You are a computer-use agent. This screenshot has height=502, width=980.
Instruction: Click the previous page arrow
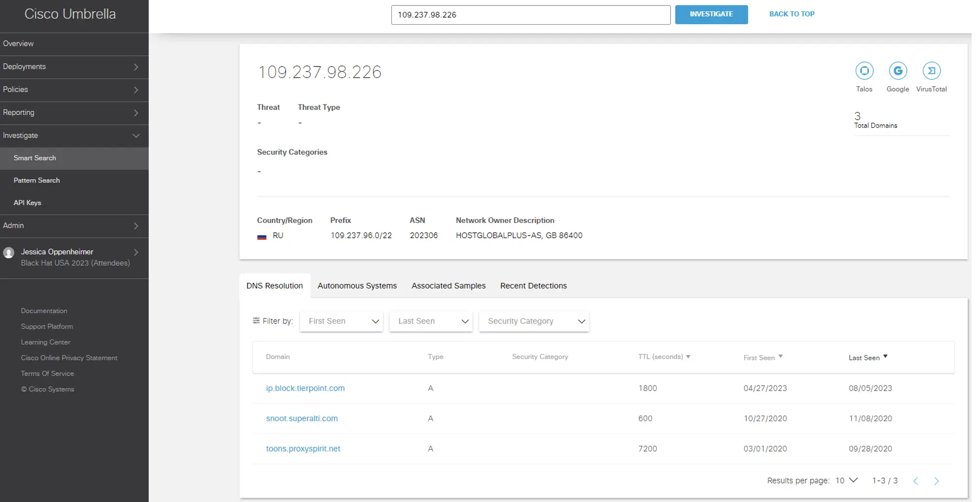click(916, 480)
